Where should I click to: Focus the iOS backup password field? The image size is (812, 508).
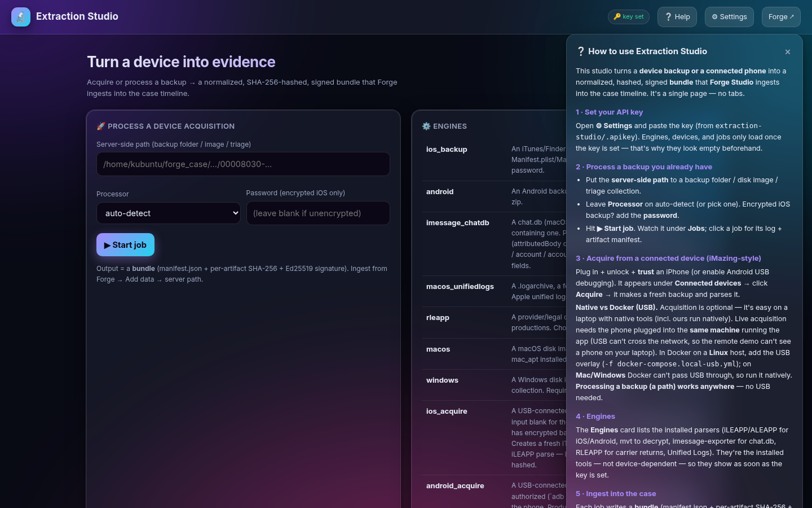[x=318, y=213]
